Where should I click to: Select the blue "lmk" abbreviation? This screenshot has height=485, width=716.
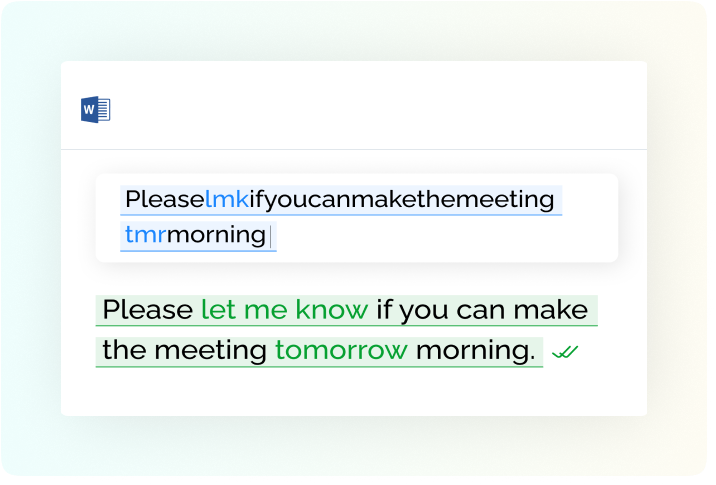coord(226,200)
